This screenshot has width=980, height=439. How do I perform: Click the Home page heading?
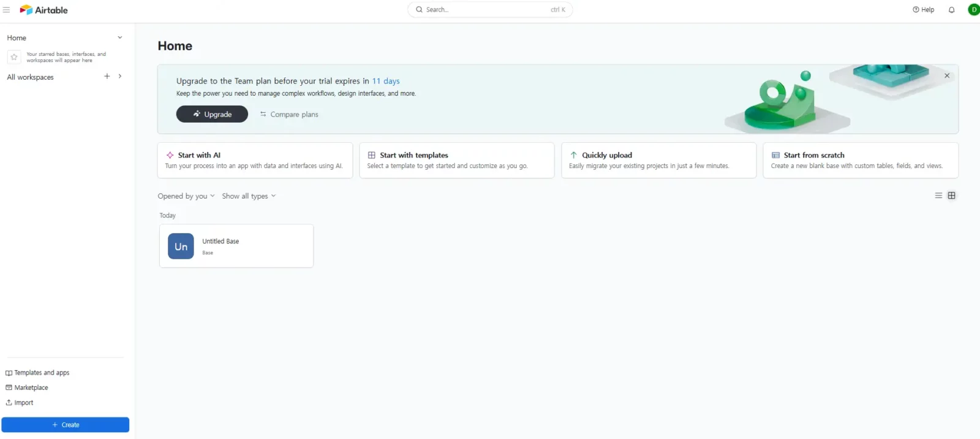175,46
